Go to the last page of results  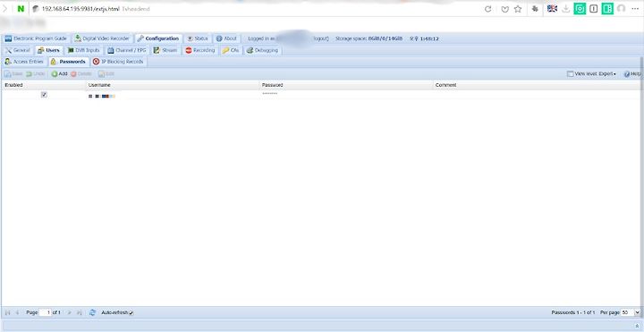[x=80, y=312]
